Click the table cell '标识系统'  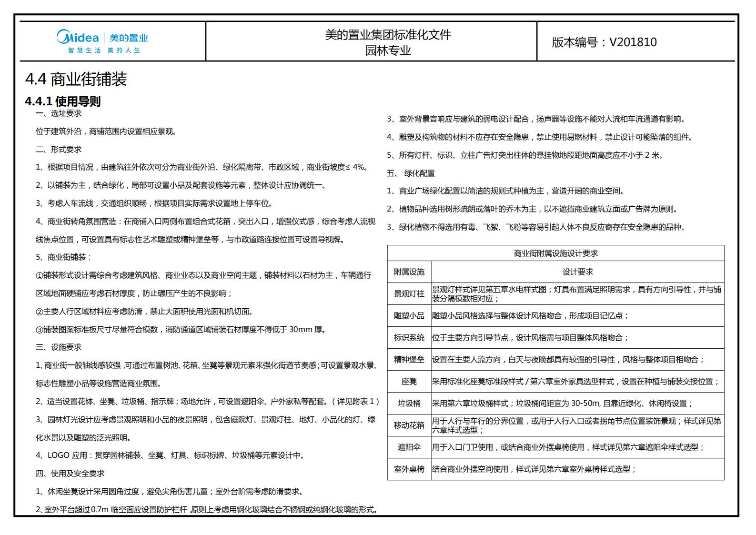(409, 338)
